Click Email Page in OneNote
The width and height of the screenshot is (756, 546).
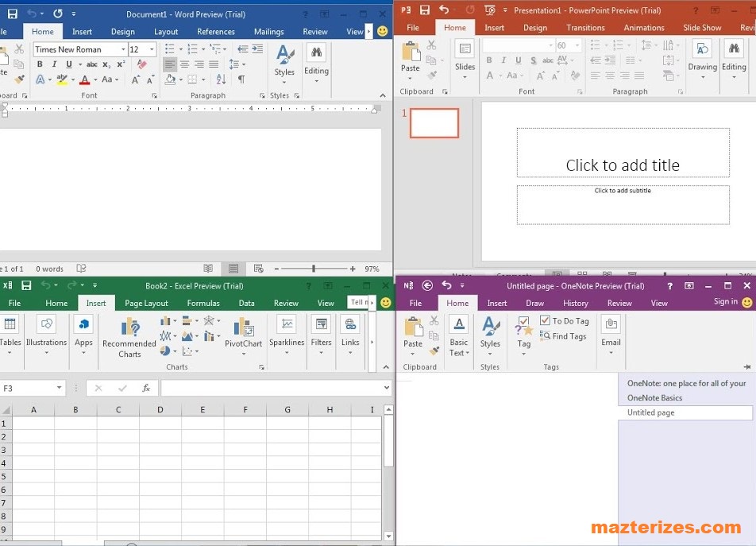point(611,335)
